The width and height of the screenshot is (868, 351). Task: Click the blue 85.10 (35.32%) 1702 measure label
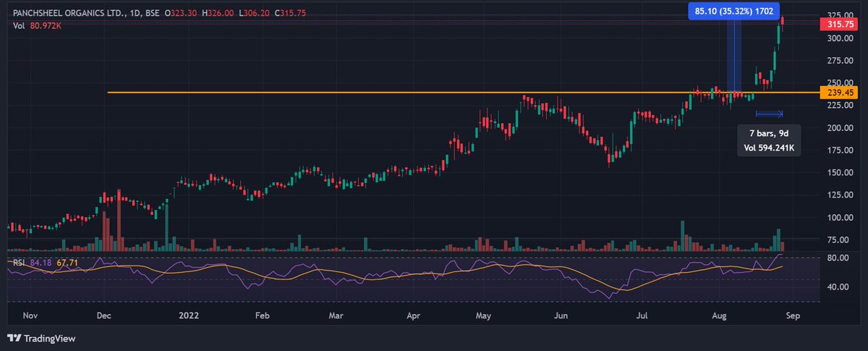[736, 11]
